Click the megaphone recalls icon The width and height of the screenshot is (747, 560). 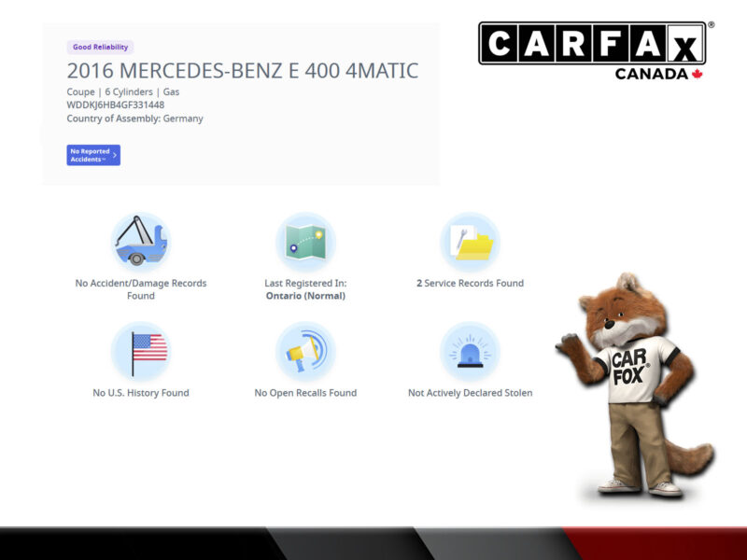tap(306, 352)
